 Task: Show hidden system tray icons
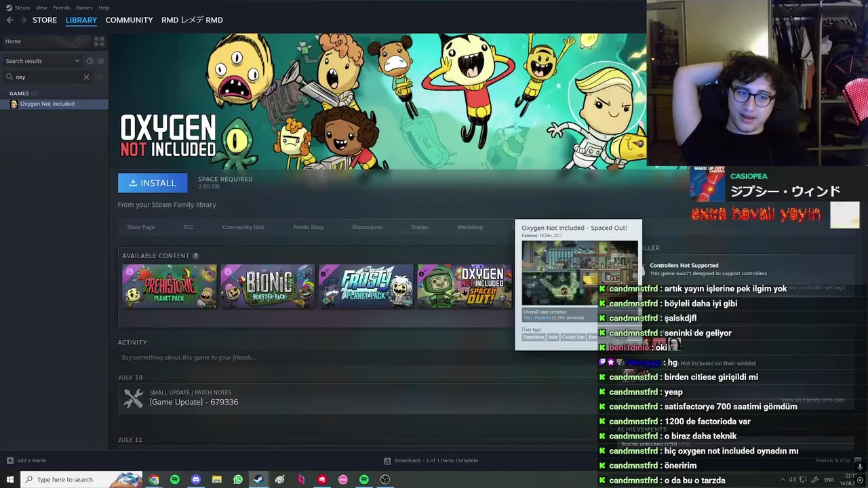tap(783, 480)
